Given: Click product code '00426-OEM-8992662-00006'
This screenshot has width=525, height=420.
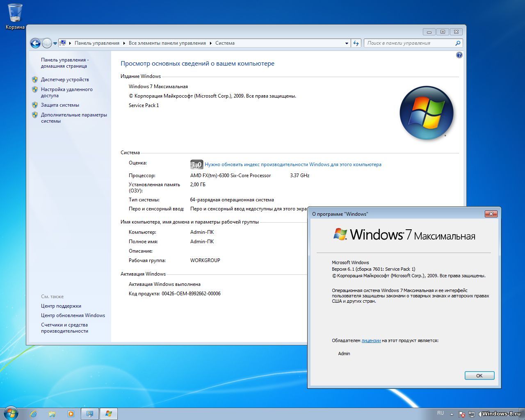Looking at the screenshot, I should tap(191, 294).
